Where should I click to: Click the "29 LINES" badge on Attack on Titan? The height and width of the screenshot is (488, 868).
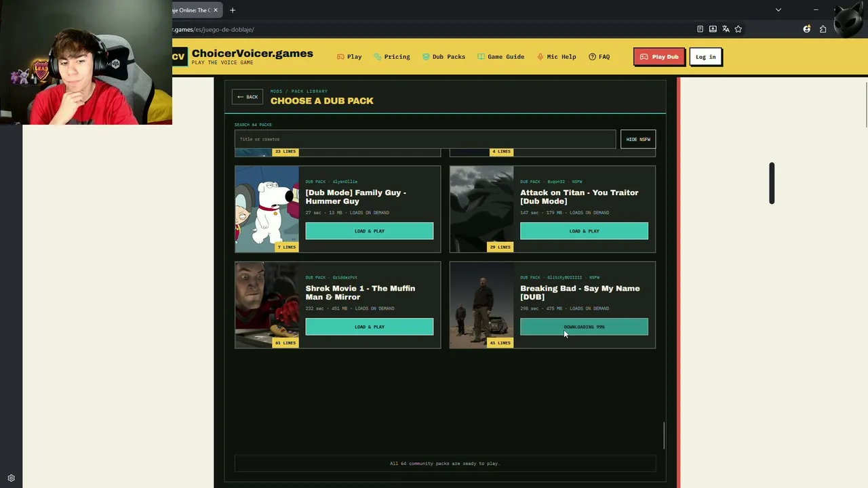(x=500, y=247)
